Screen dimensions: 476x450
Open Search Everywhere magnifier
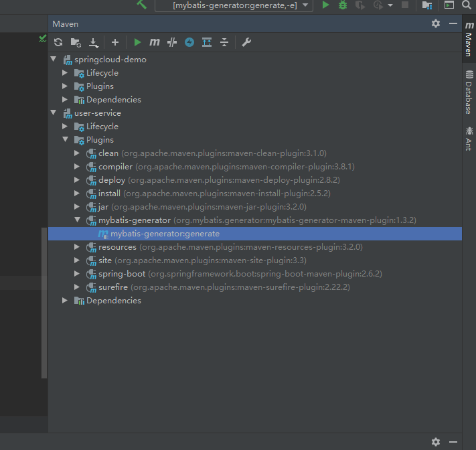(x=466, y=5)
